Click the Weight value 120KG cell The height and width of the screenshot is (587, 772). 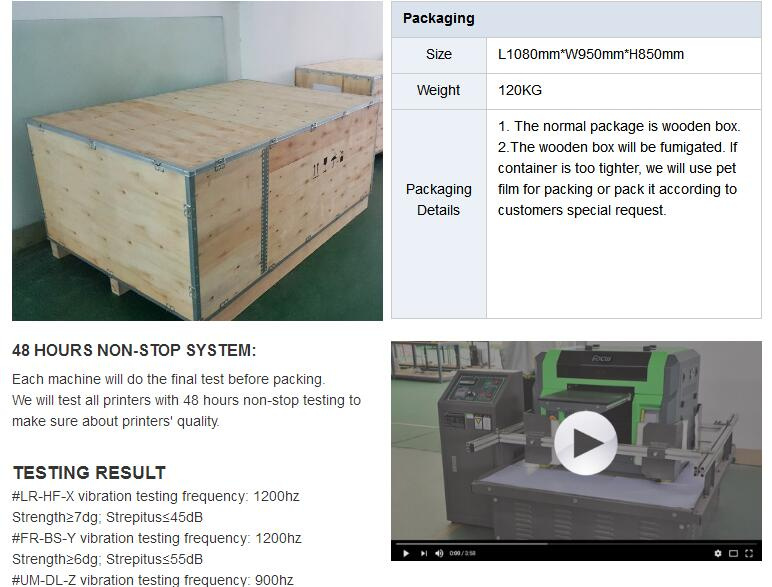pos(623,91)
